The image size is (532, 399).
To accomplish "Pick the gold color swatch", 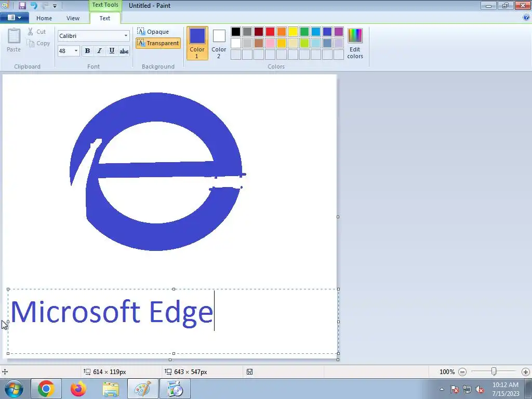I will pyautogui.click(x=282, y=43).
